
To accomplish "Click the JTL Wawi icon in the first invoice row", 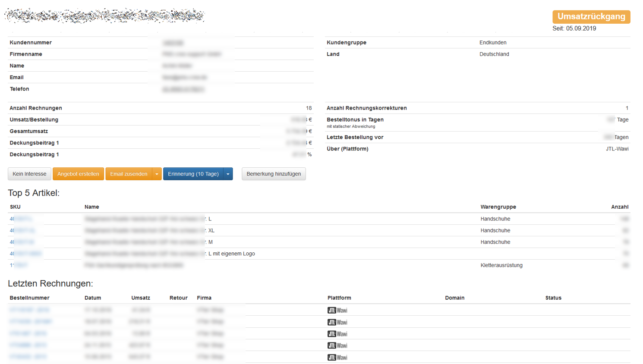I will click(x=337, y=310).
